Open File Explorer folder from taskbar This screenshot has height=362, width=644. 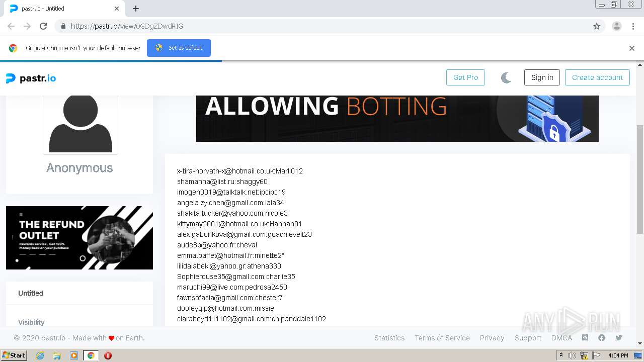coord(57,355)
